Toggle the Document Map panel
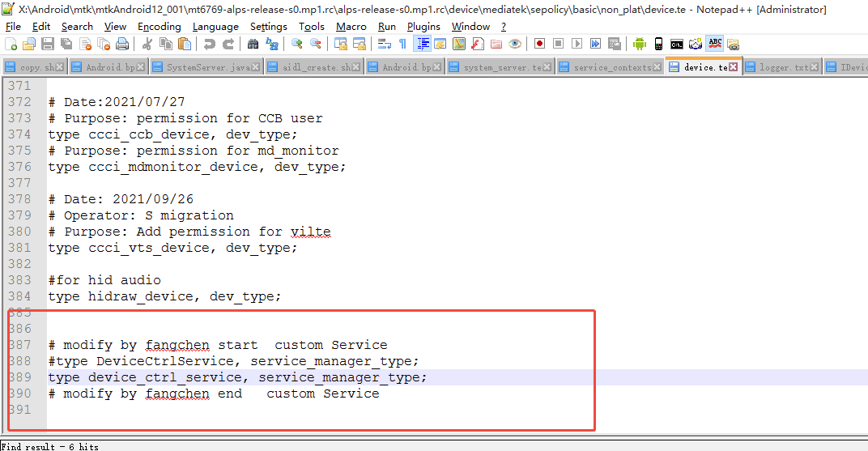This screenshot has height=451, width=868. [459, 45]
